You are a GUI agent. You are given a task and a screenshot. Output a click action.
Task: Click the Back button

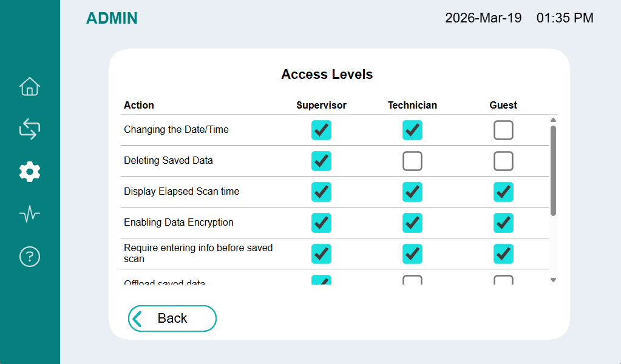click(172, 318)
